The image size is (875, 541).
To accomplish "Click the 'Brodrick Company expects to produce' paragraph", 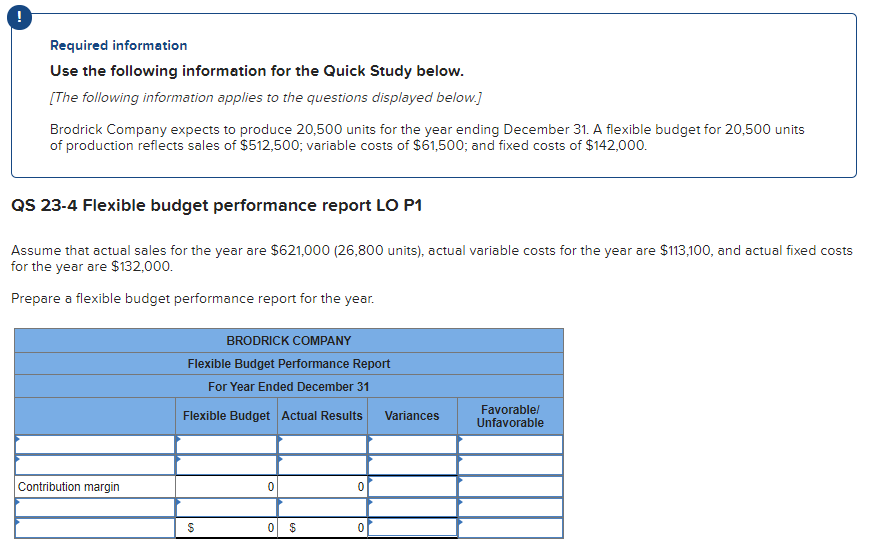I will 427,137.
